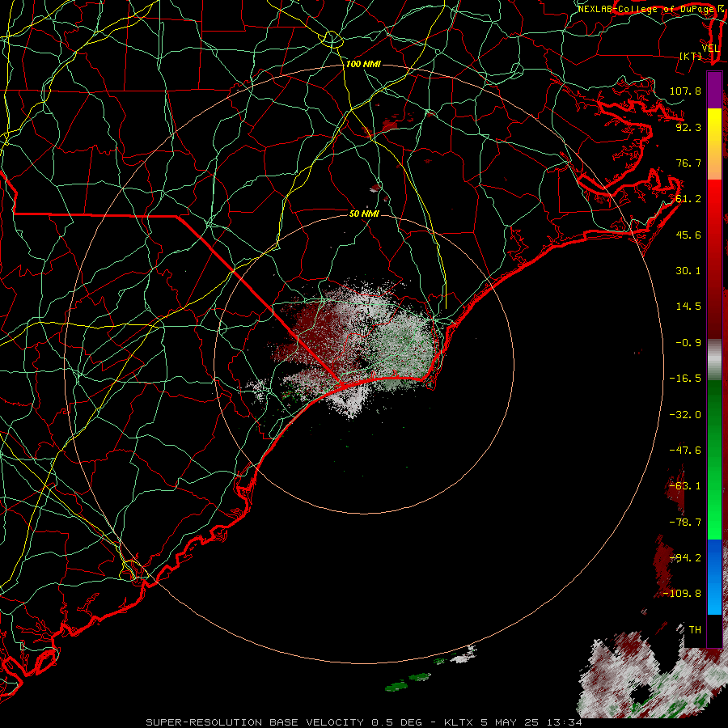Screen dimensions: 728x728
Task: Click the -0.9 velocity scale value
Action: click(688, 343)
